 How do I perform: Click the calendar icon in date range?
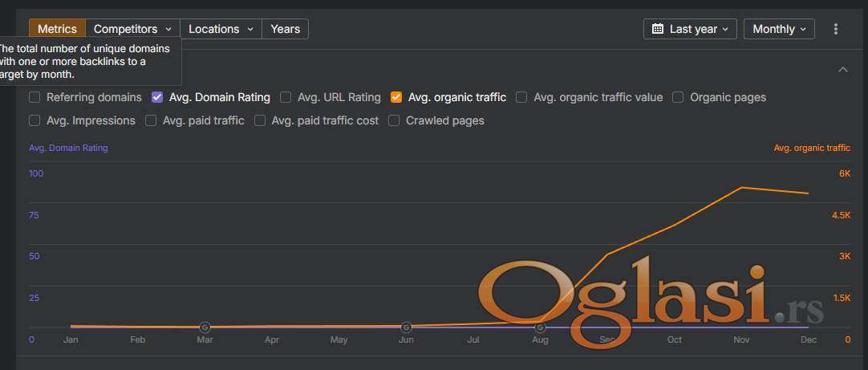pyautogui.click(x=658, y=29)
